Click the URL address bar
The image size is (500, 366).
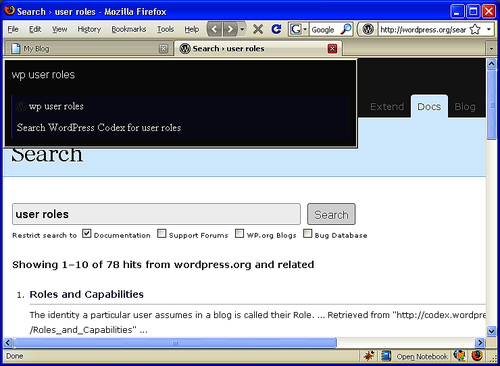(423, 29)
